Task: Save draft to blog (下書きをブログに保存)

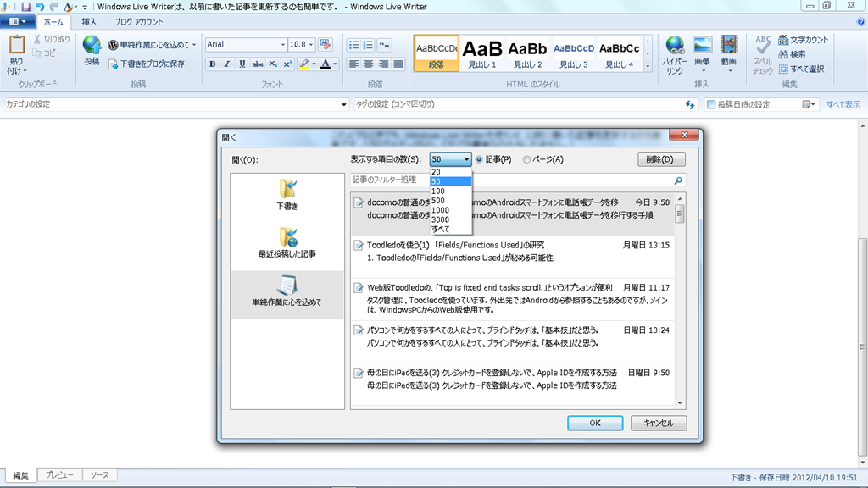Action: (146, 64)
